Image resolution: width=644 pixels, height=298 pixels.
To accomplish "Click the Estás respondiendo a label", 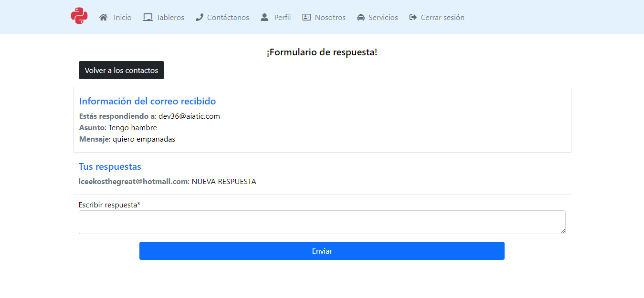I will [x=117, y=116].
